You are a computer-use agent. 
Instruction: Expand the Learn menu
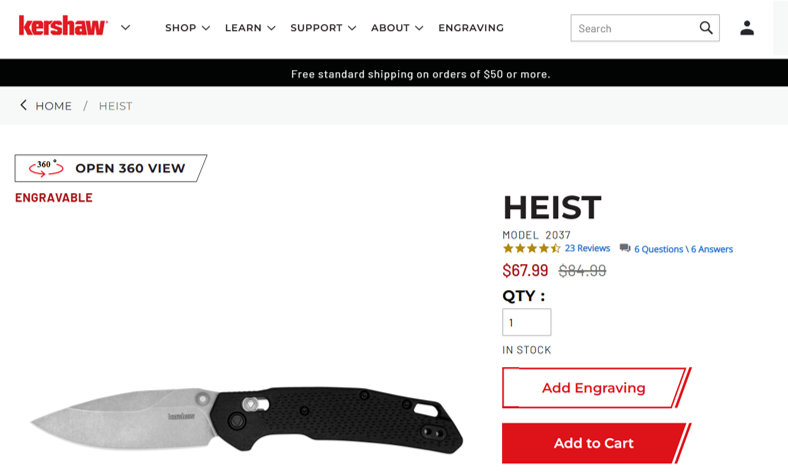tap(250, 28)
